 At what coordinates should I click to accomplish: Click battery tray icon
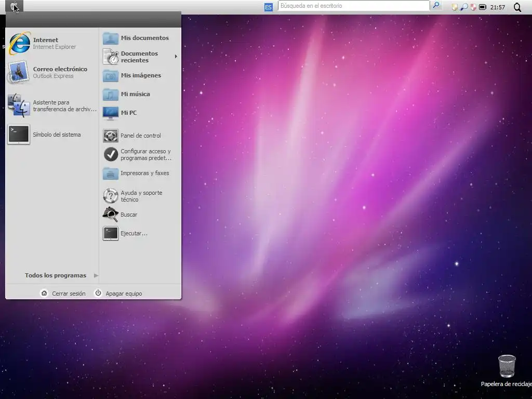483,7
